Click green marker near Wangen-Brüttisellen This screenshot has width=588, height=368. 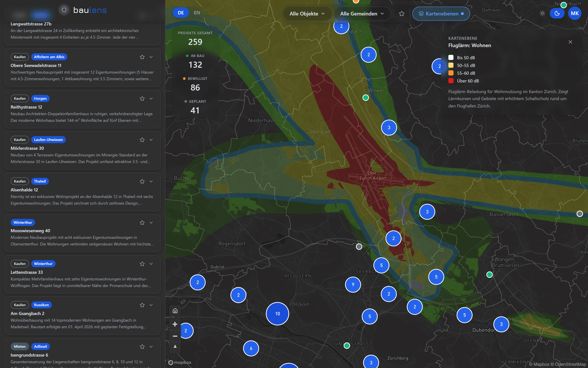coord(489,275)
